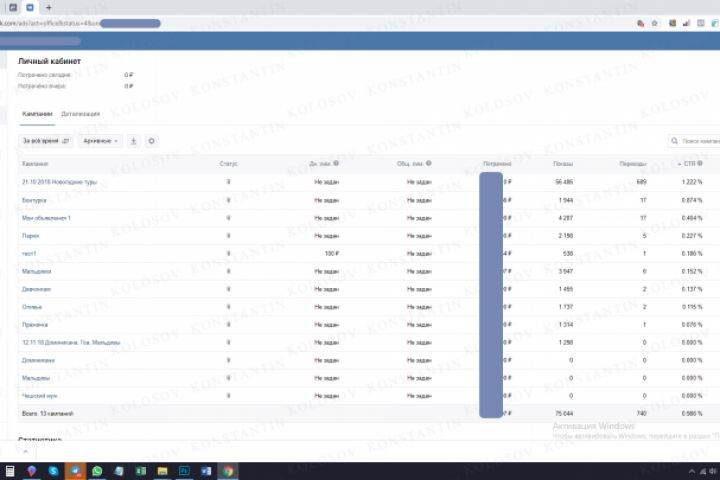Open campaign '21.10.2018 Новогодние туры'
Viewport: 720px width, 480px height.
coord(59,182)
